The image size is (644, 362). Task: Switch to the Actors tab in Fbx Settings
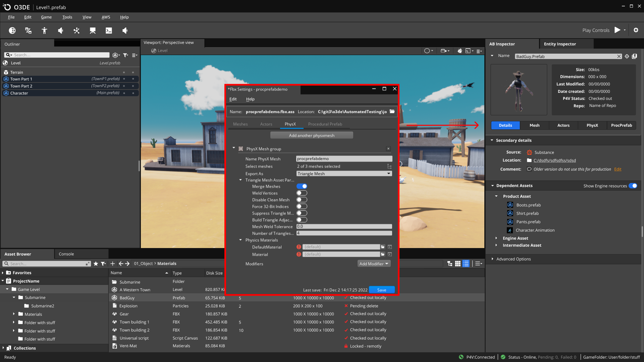coord(266,124)
